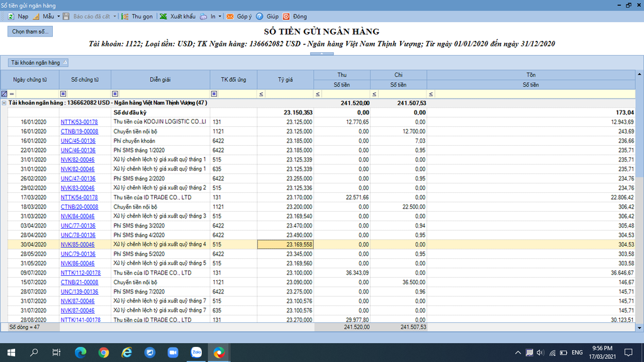
Task: Open the Mẫu template toolbar item
Action: tap(45, 16)
